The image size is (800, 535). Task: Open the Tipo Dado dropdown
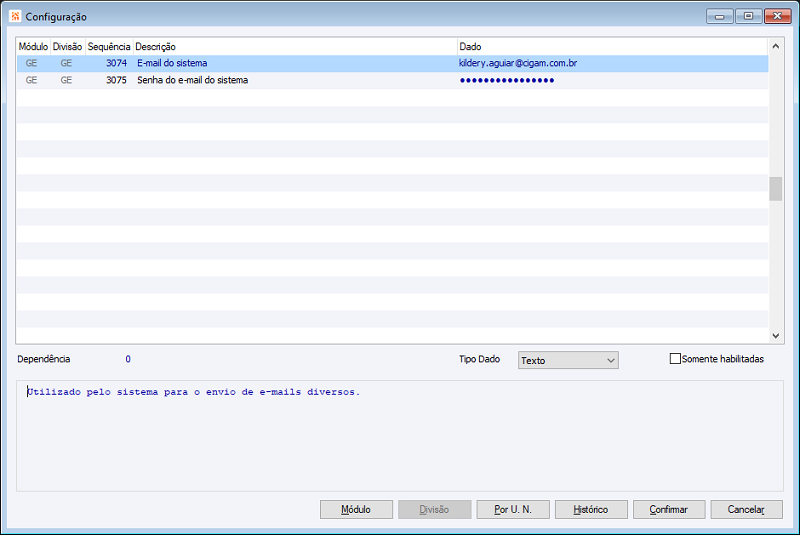pos(568,360)
